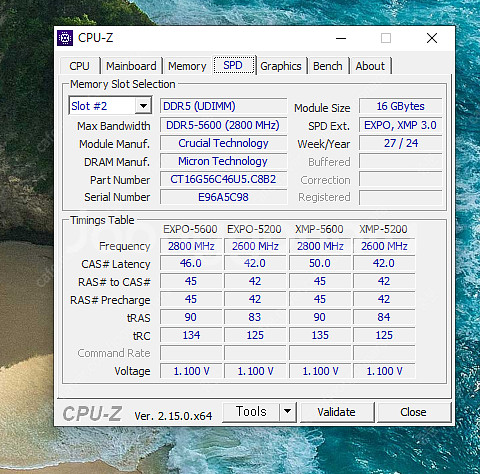
Task: Click the empty Correction field
Action: pyautogui.click(x=401, y=179)
